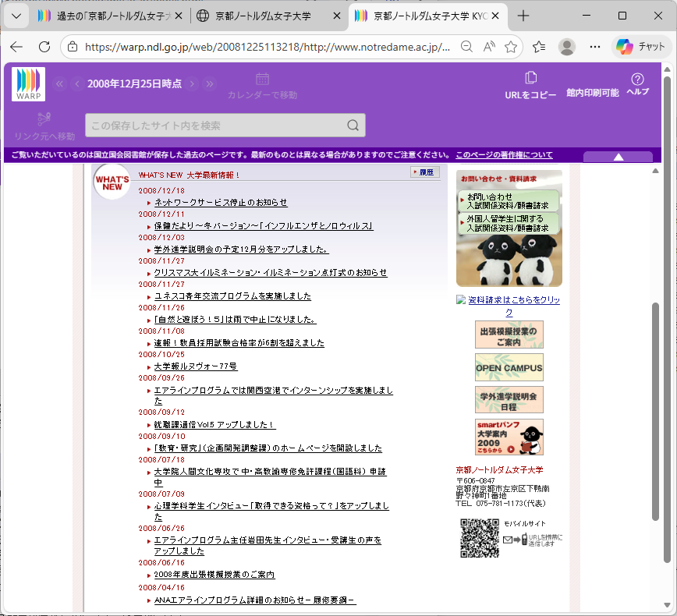The height and width of the screenshot is (616, 677).
Task: Open the ネットワークサービス停止のお知らせ link
Action: [221, 203]
